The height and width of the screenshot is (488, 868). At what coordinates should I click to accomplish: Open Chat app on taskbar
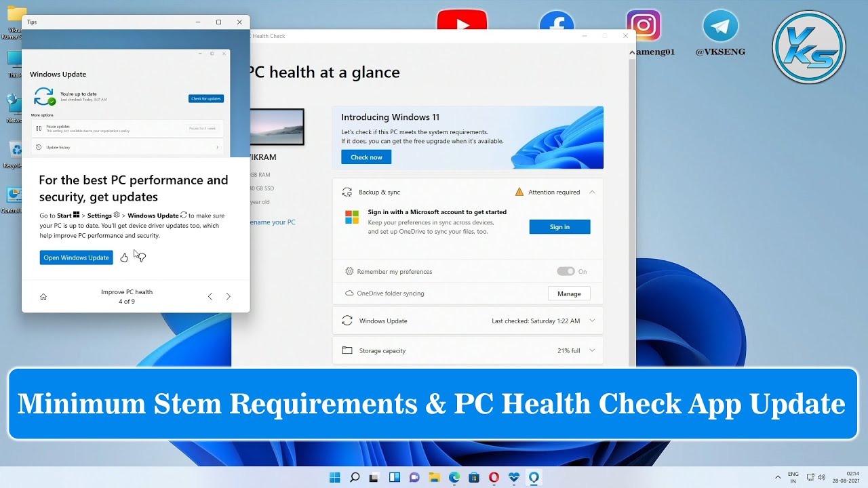point(414,477)
